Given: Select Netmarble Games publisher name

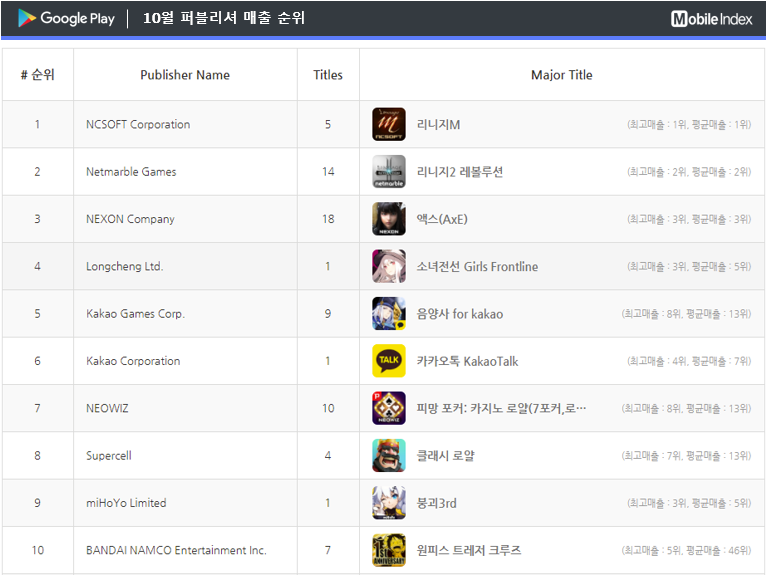Looking at the screenshot, I should point(131,172).
